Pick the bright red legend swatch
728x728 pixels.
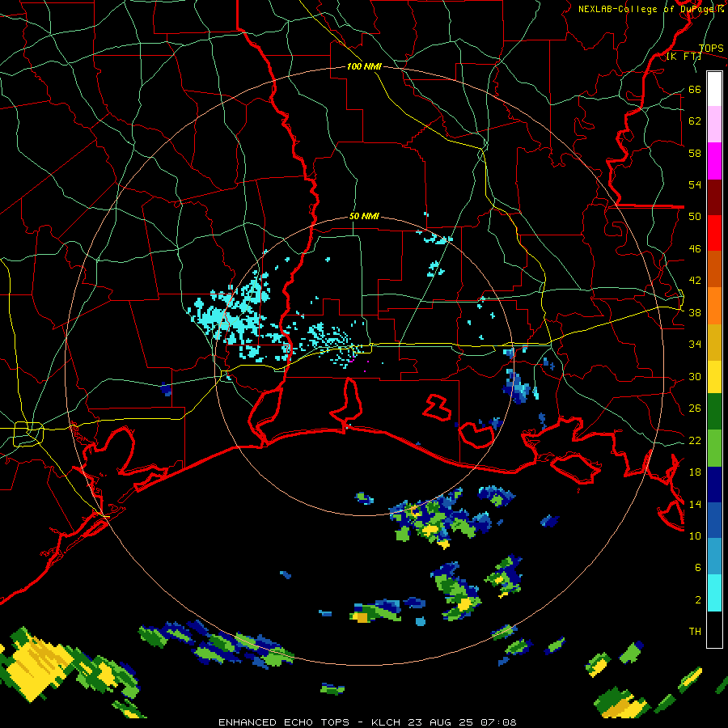click(714, 233)
